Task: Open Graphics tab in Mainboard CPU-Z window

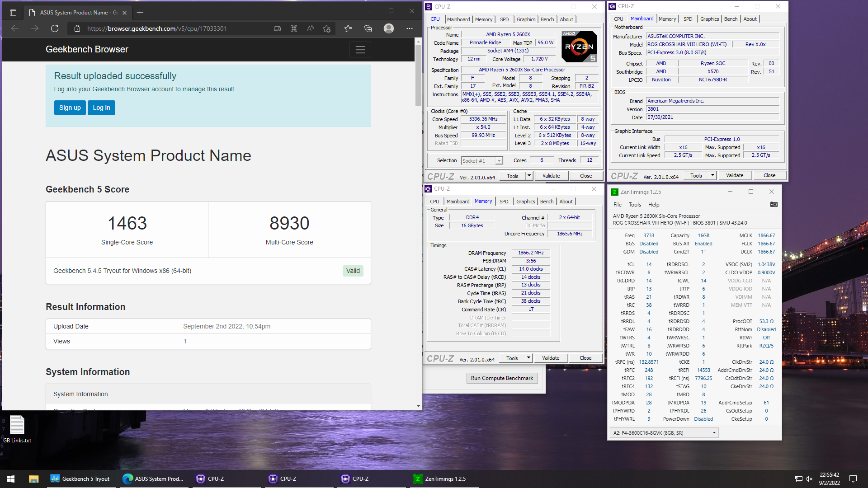Action: click(x=709, y=19)
